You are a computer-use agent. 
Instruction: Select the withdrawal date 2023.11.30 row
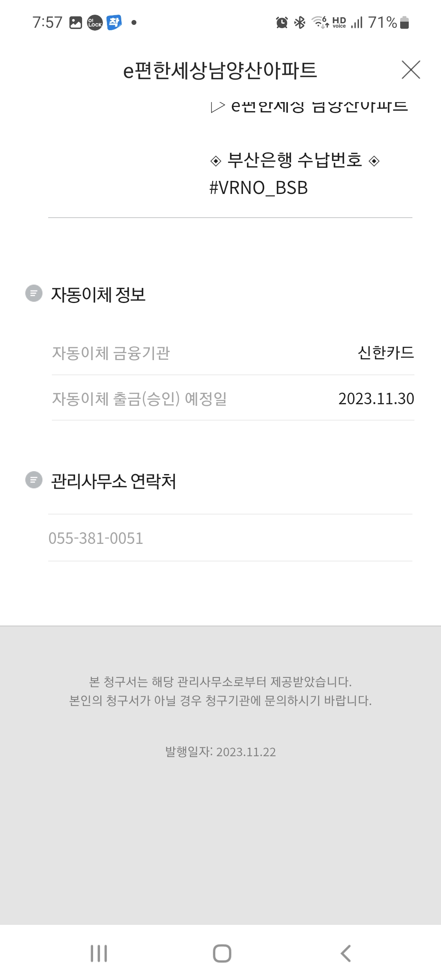pyautogui.click(x=233, y=399)
